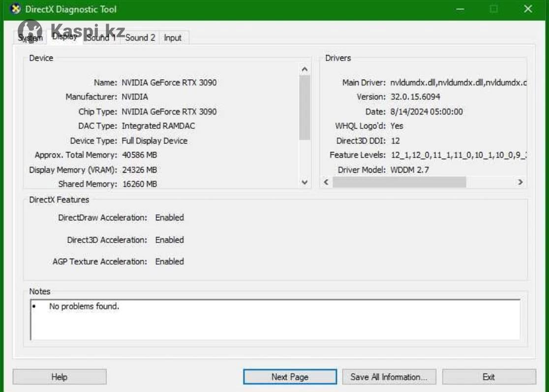Close the DirectX Diagnostic Tool window
This screenshot has height=392, width=549.
528,9
